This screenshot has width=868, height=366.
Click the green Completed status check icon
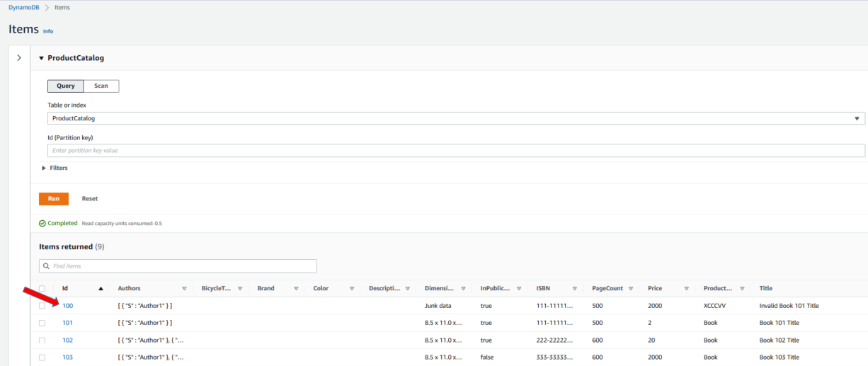(x=42, y=223)
